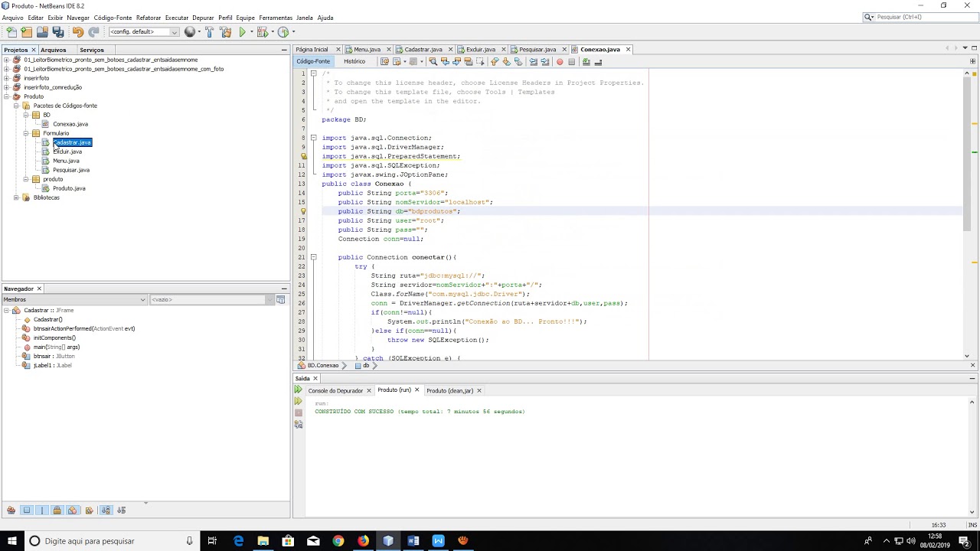Open the config. default dropdown
The image size is (980, 551).
coord(144,32)
